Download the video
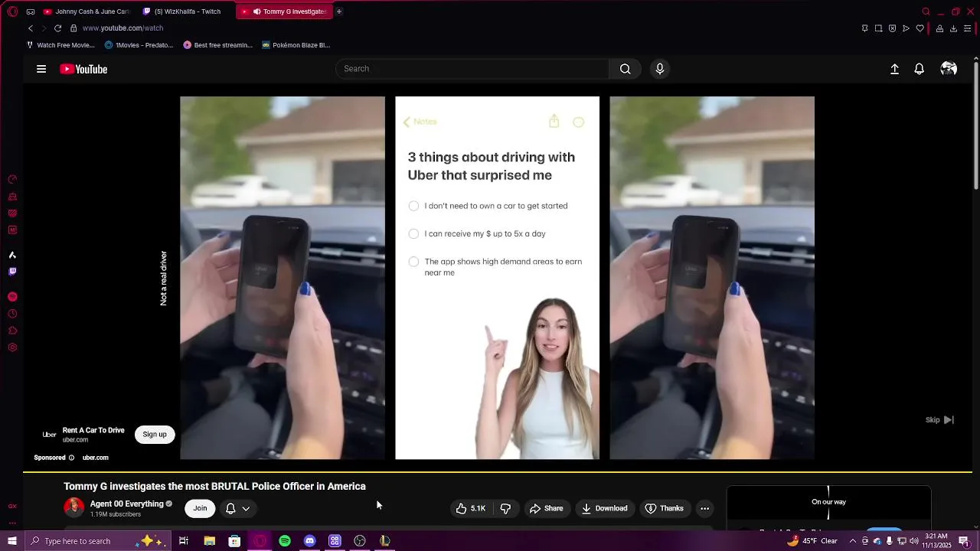Screen dimensions: 980x551 click(x=604, y=508)
